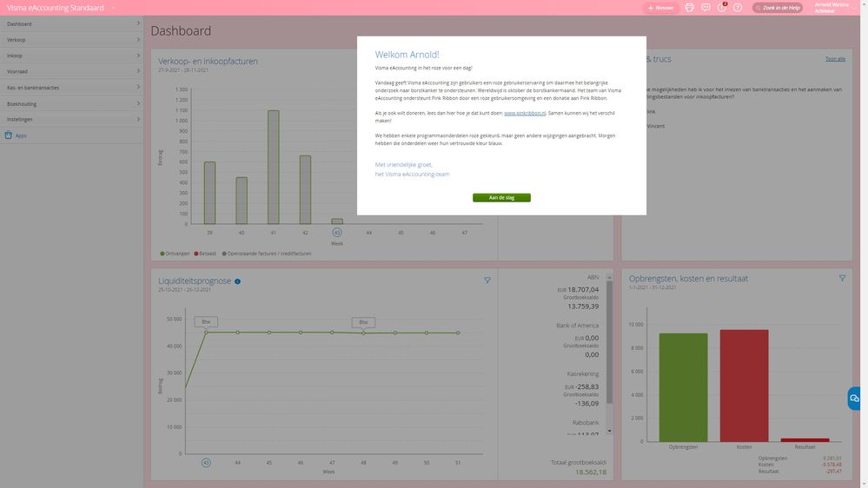Image resolution: width=868 pixels, height=488 pixels.
Task: Toggle Openstaande facturen / creditfacturen legend item
Action: pos(266,254)
